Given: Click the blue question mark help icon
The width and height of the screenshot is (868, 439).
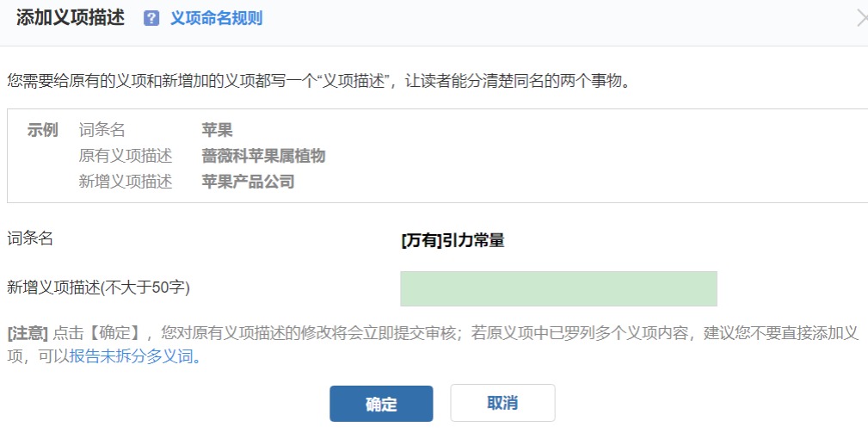Looking at the screenshot, I should (x=151, y=18).
